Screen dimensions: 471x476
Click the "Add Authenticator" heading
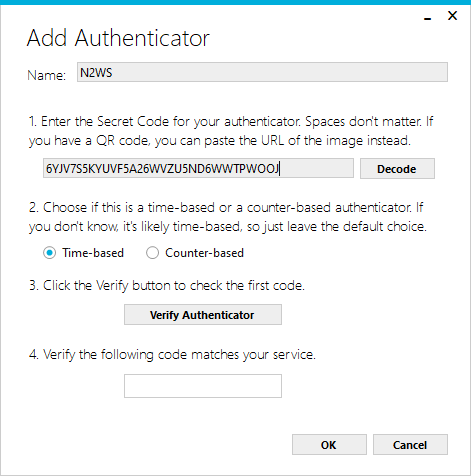(x=118, y=38)
